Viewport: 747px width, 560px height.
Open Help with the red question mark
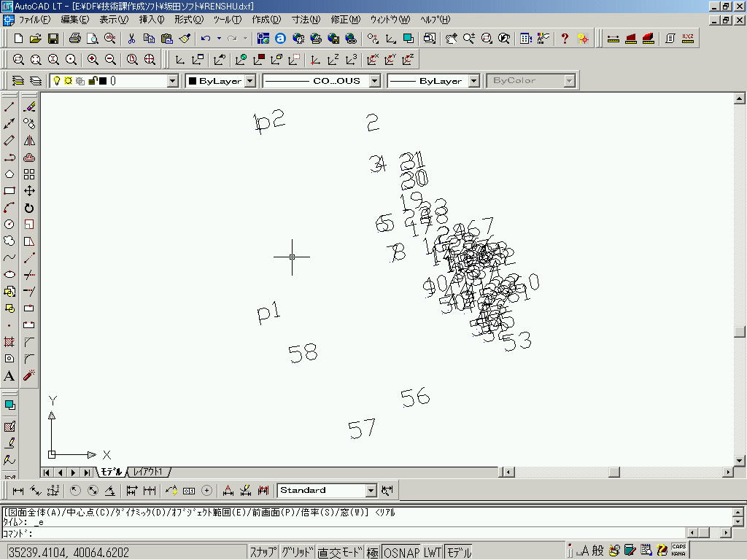coord(565,39)
